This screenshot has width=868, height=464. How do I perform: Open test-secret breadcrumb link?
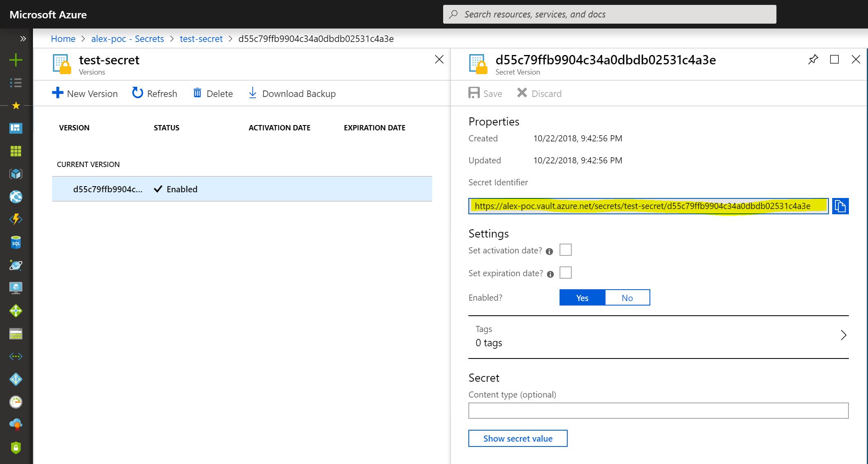(x=201, y=39)
